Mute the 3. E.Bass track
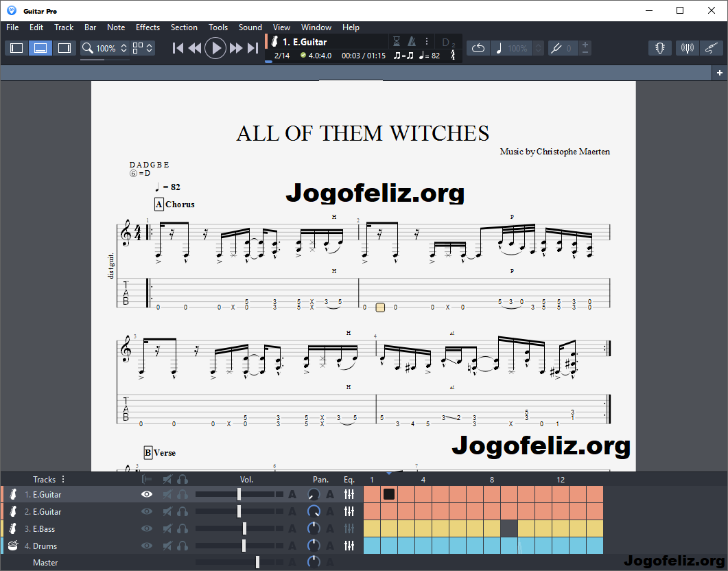The height and width of the screenshot is (571, 728). click(167, 528)
